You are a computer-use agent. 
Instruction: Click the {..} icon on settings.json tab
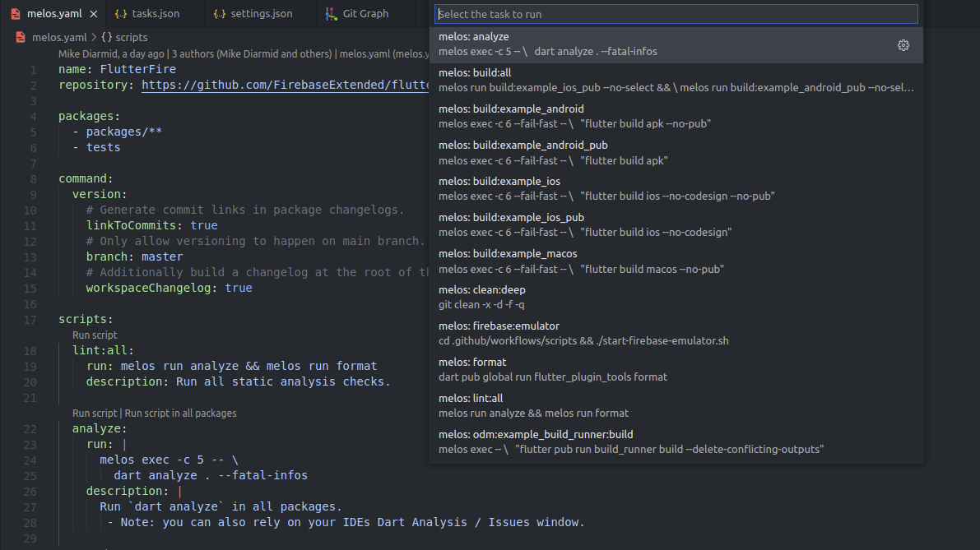[x=218, y=13]
